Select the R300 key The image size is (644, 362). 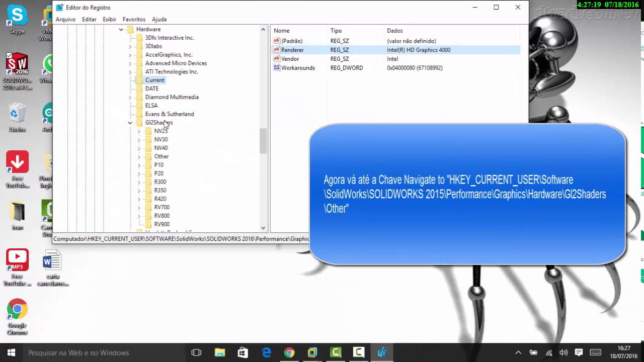[x=160, y=182]
